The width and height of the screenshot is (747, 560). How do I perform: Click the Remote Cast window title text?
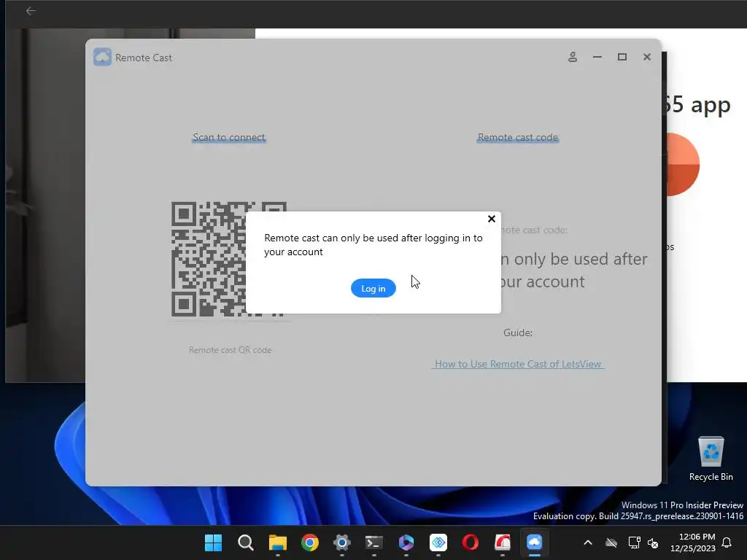tap(144, 58)
